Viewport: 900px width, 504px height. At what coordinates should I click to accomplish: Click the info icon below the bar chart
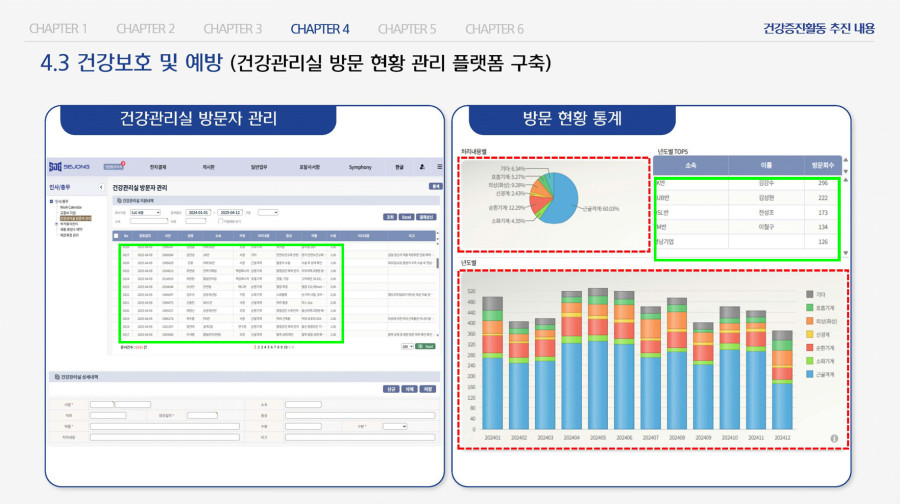tap(834, 438)
